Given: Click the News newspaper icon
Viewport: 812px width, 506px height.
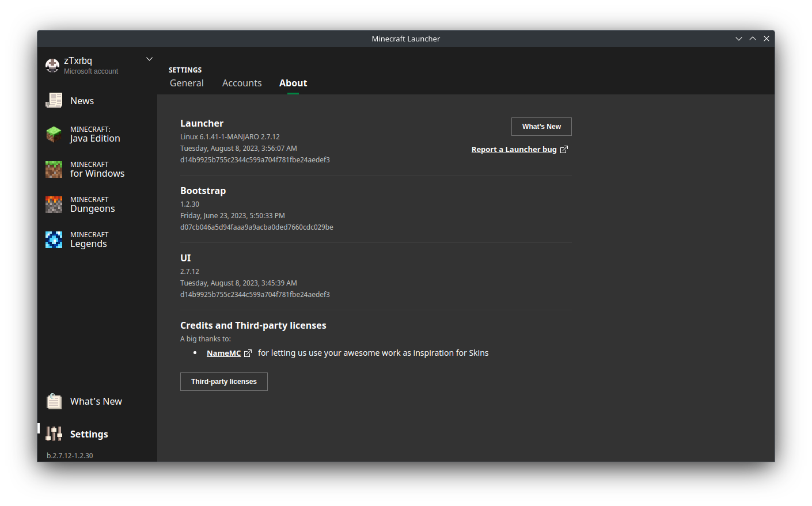Looking at the screenshot, I should click(54, 101).
